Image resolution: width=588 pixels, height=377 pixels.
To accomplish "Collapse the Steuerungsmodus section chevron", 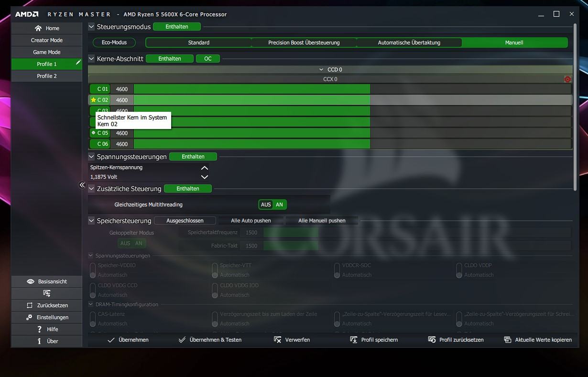I will tap(91, 27).
